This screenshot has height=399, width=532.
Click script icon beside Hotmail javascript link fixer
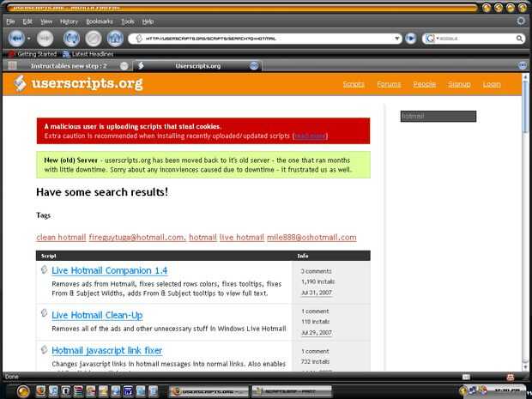click(44, 349)
